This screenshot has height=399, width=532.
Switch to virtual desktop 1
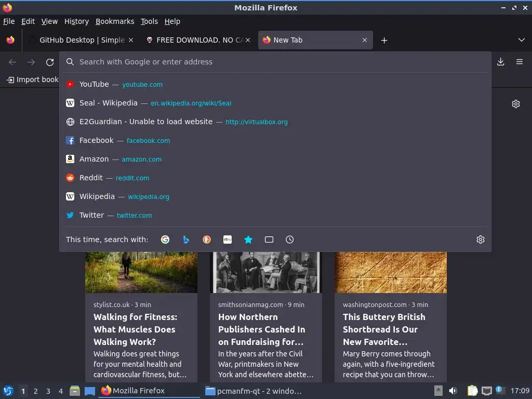(23, 391)
